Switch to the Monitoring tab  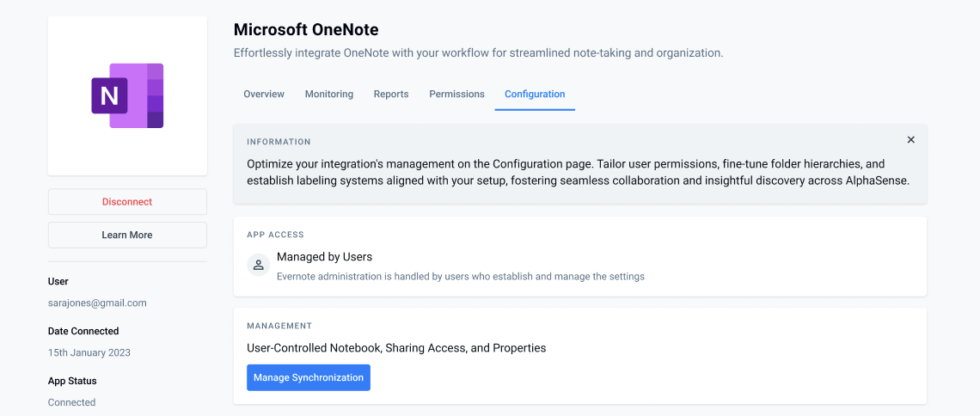(328, 94)
